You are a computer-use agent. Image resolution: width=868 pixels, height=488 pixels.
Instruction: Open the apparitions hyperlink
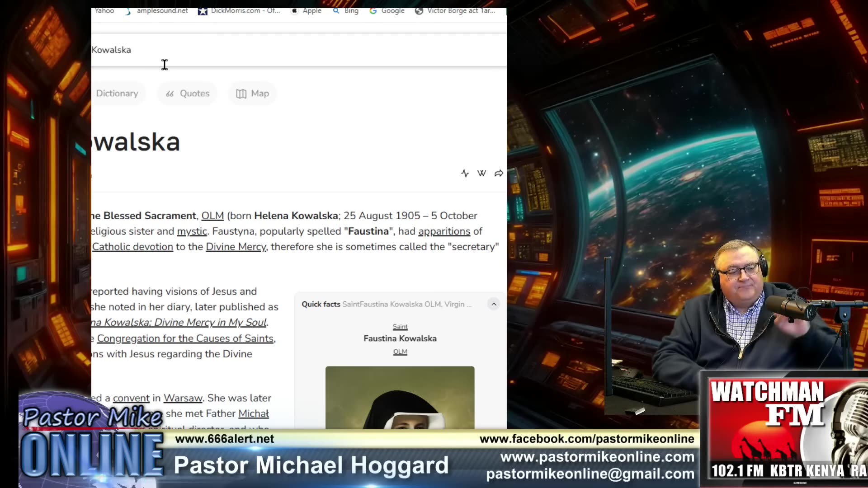click(x=444, y=231)
